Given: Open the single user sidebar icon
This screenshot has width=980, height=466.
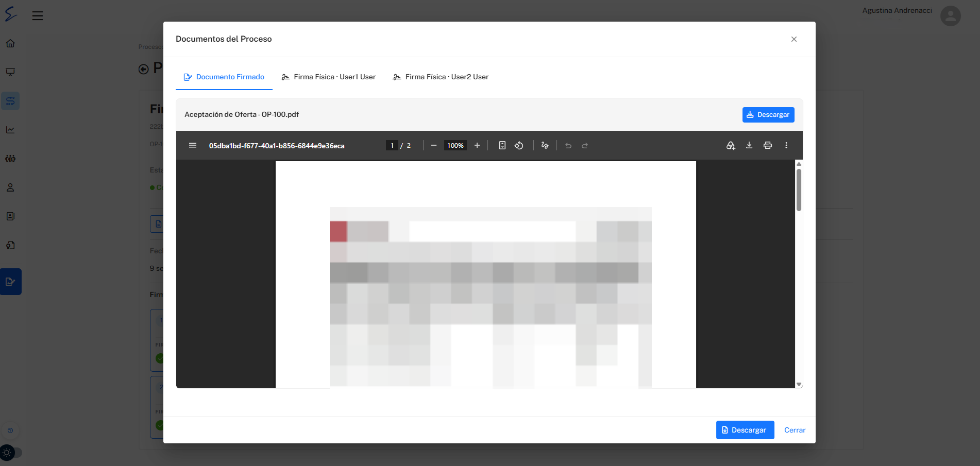Looking at the screenshot, I should [10, 187].
